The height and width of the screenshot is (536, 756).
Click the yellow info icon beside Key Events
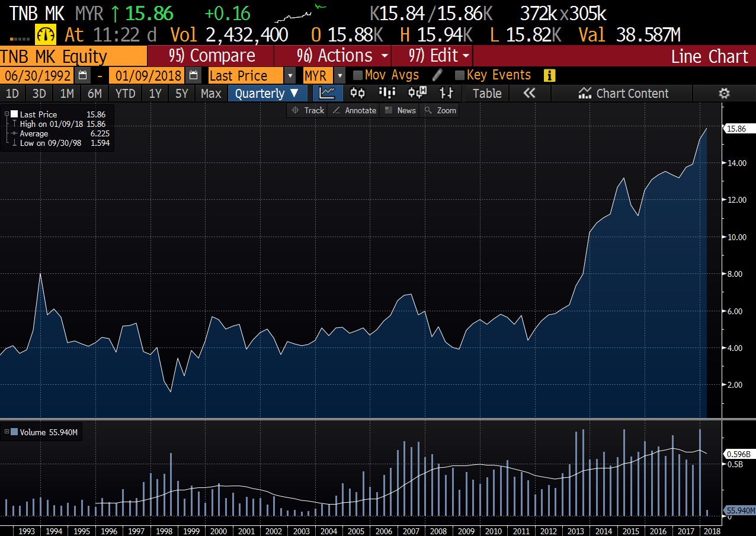tap(549, 75)
